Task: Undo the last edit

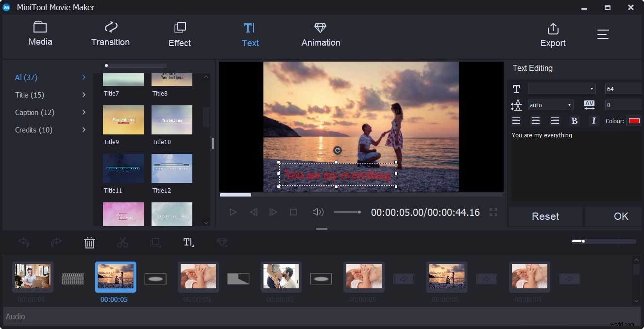Action: (23, 242)
